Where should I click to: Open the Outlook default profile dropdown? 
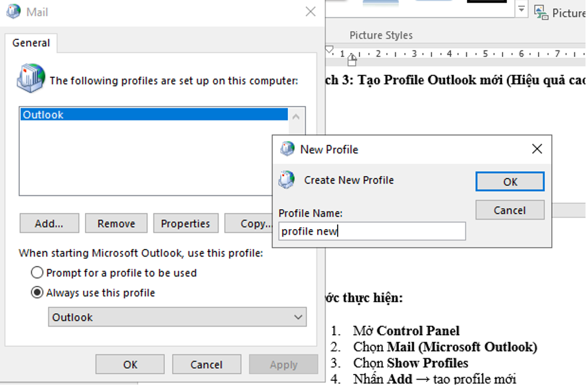[177, 317]
